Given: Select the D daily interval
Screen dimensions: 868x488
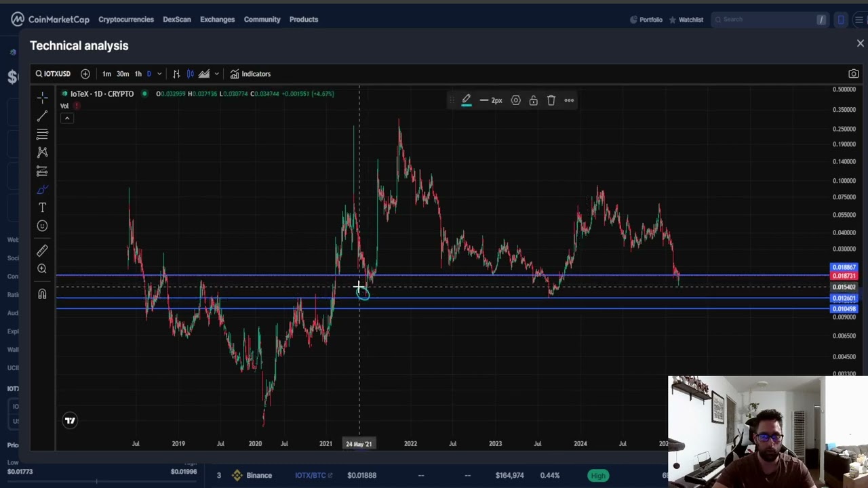Looking at the screenshot, I should tap(149, 74).
